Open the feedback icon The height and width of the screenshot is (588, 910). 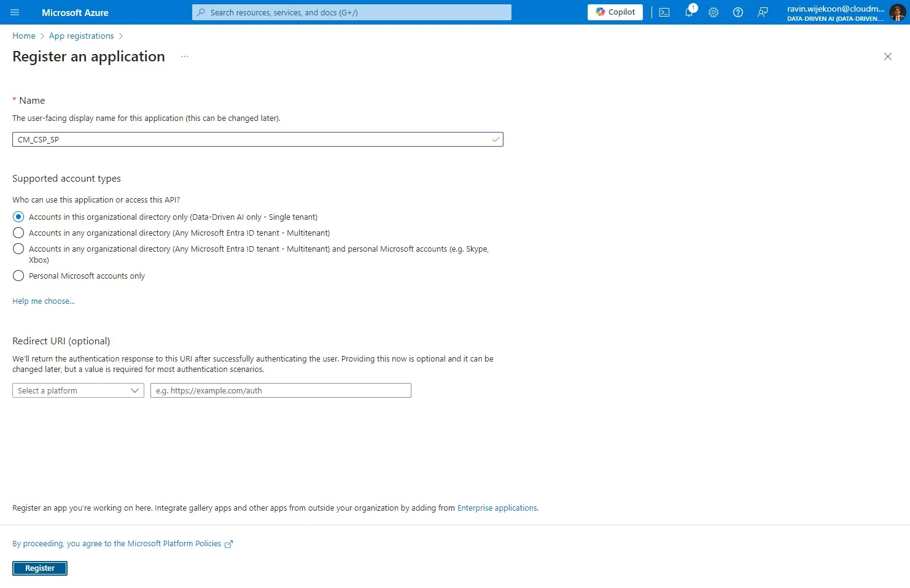(763, 12)
